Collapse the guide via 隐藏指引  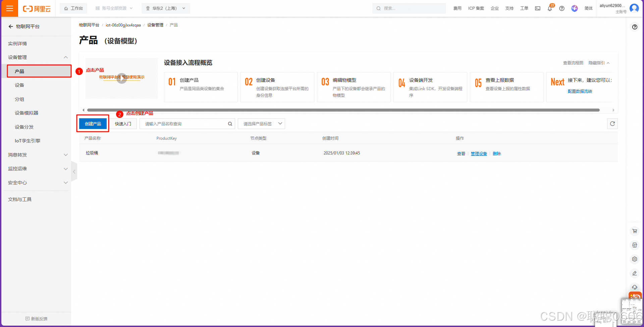click(x=599, y=63)
